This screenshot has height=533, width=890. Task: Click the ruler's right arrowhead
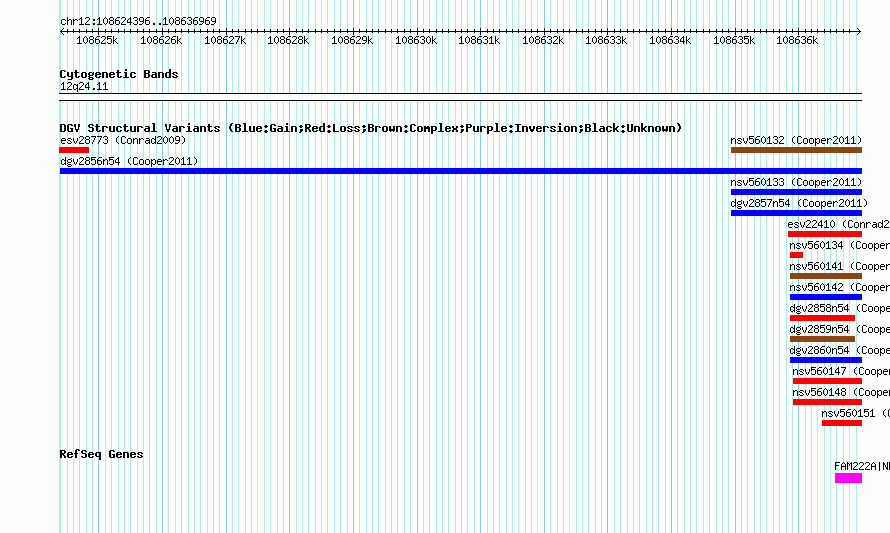pyautogui.click(x=859, y=32)
